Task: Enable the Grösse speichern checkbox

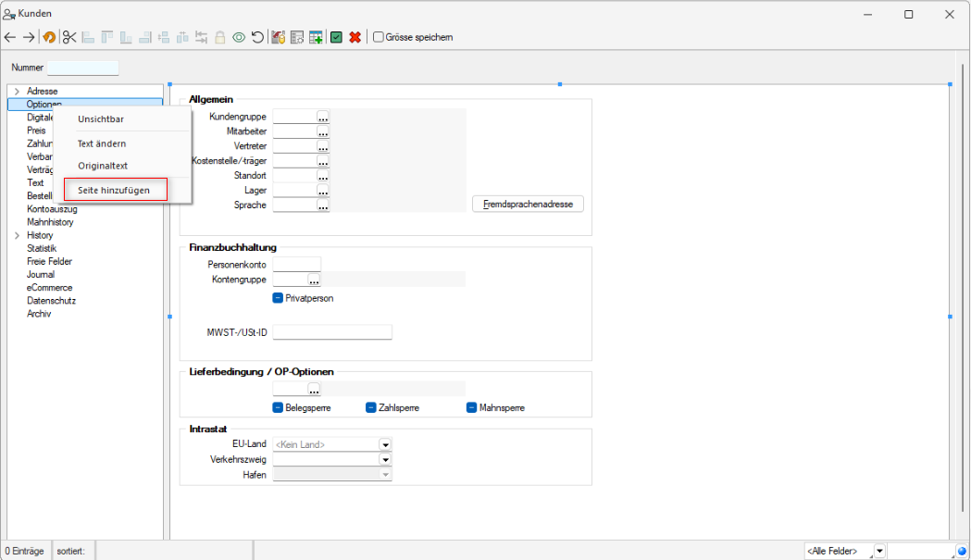Action: click(379, 37)
